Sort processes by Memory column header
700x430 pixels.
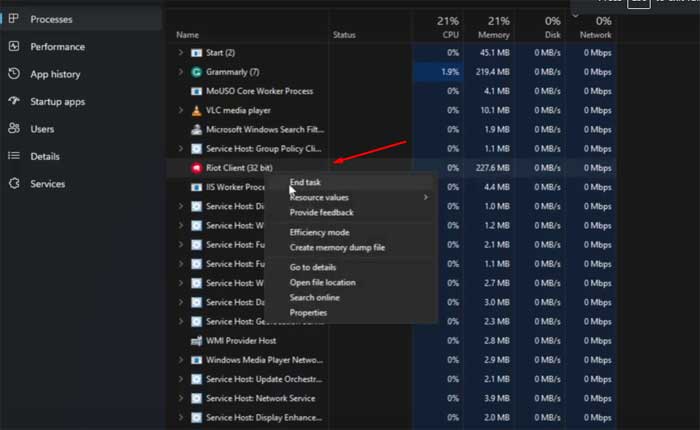[496, 27]
